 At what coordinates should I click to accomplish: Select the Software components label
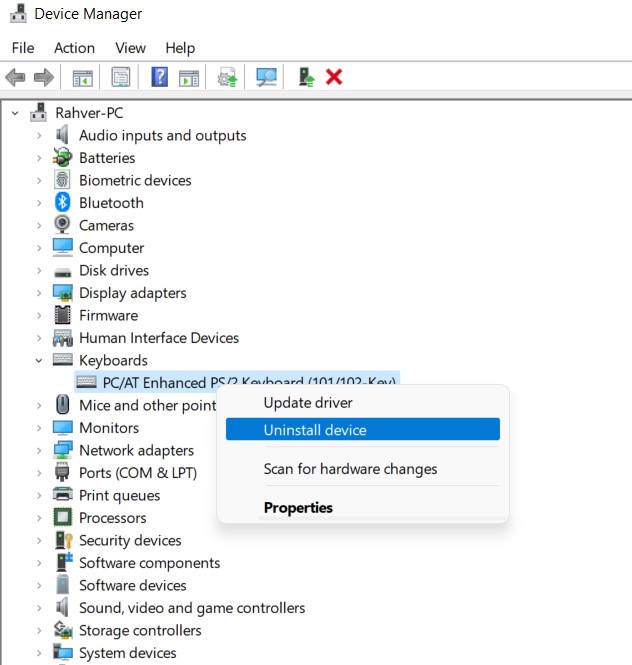[150, 563]
